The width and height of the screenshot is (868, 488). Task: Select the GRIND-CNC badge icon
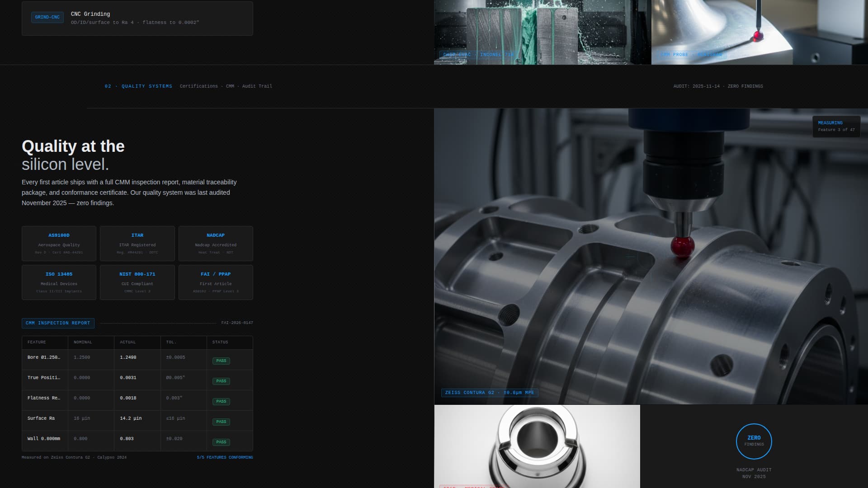pos(47,18)
